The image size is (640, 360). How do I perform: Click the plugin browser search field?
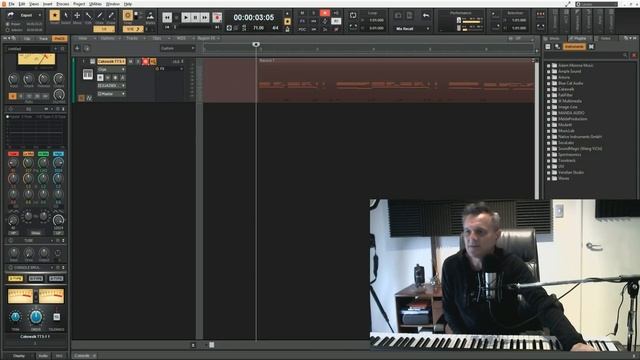coord(586,55)
